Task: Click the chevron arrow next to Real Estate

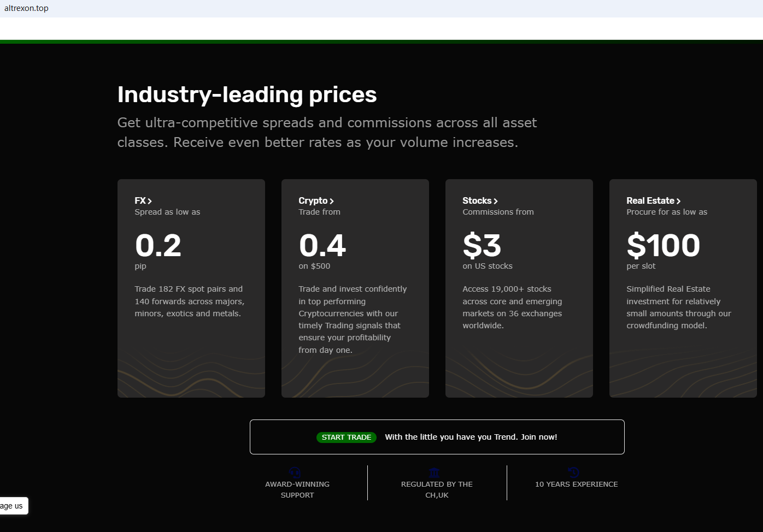Action: click(678, 201)
